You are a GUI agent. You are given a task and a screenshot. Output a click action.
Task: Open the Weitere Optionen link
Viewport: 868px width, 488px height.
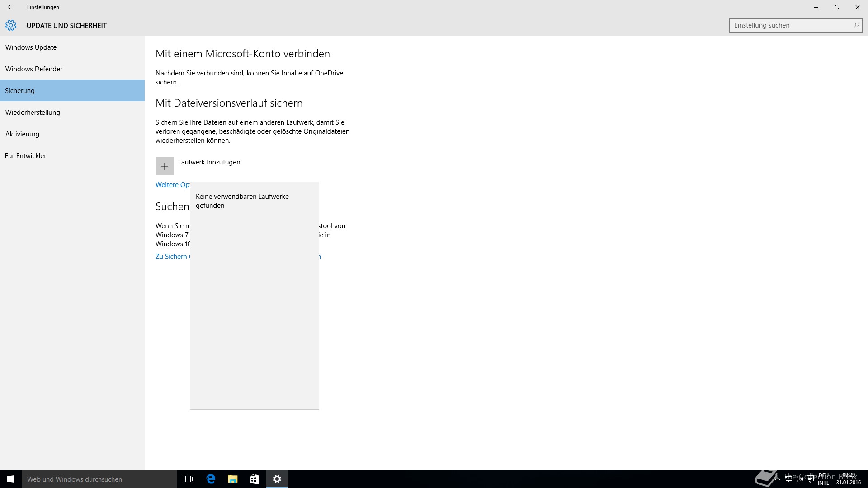click(x=172, y=185)
